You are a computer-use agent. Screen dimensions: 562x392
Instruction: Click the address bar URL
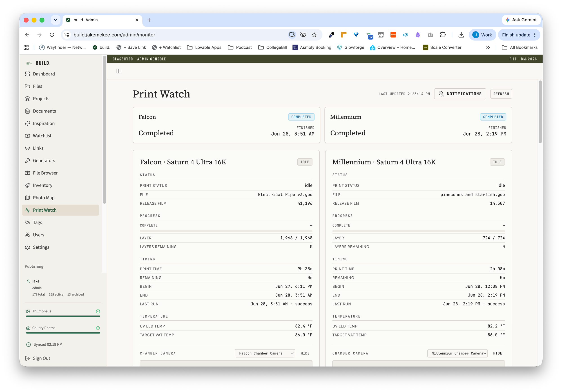(114, 35)
